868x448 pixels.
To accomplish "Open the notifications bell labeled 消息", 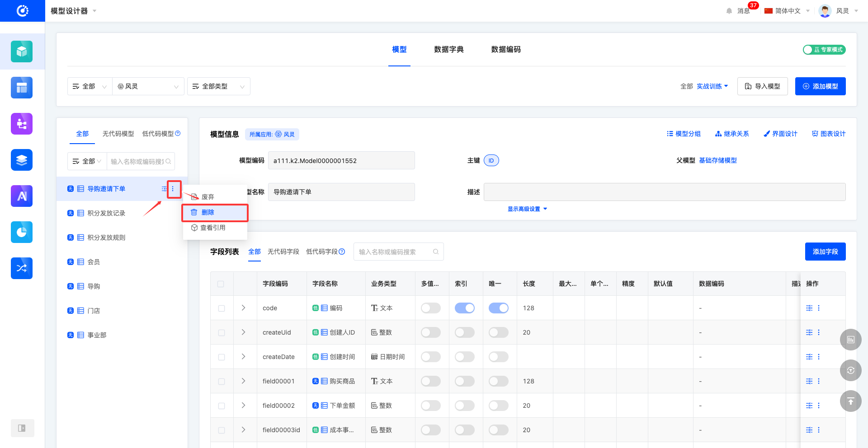I will click(729, 11).
